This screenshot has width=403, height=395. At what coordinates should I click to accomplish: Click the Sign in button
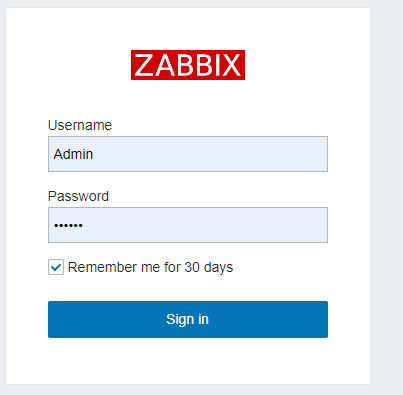(188, 319)
